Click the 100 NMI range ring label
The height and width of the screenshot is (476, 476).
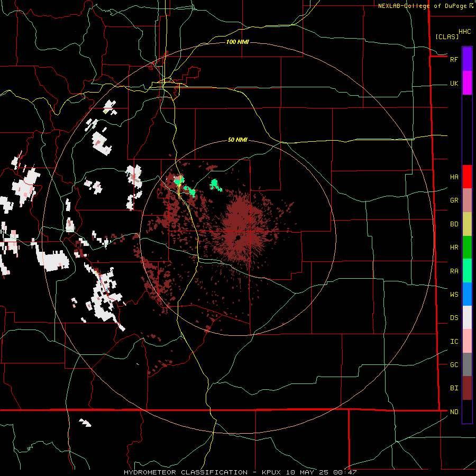coord(237,42)
